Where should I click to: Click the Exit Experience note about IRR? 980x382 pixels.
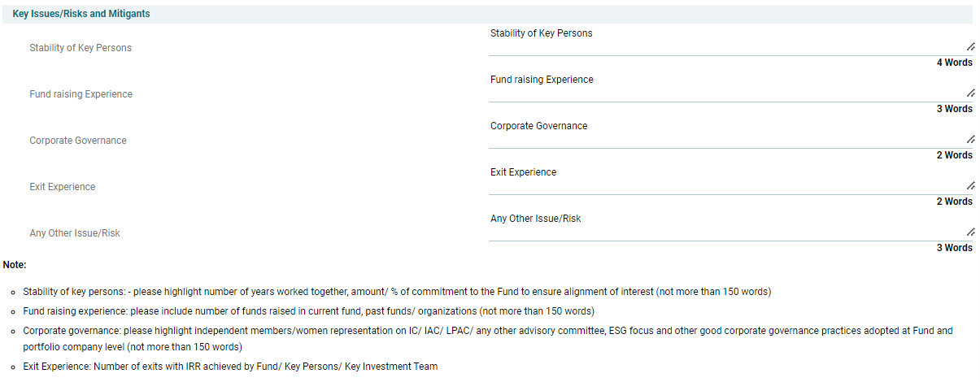coord(230,367)
